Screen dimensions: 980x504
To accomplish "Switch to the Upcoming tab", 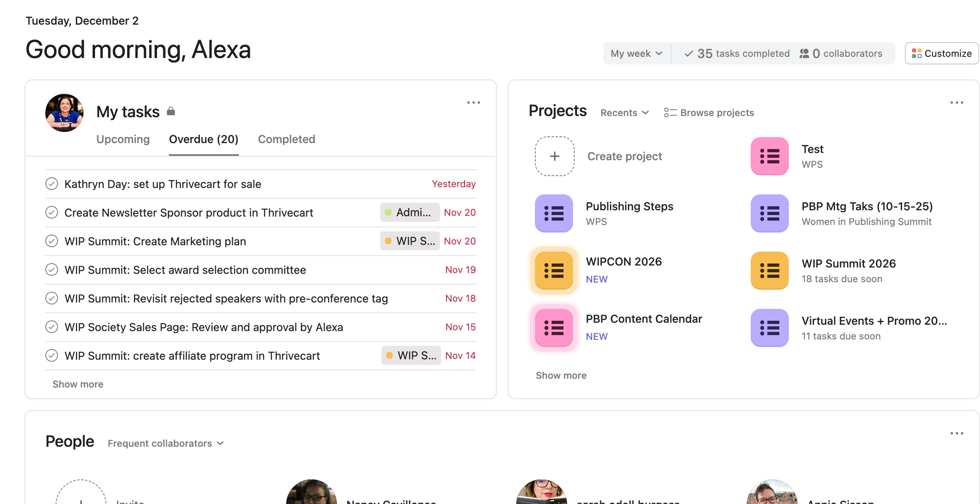I will tap(123, 139).
